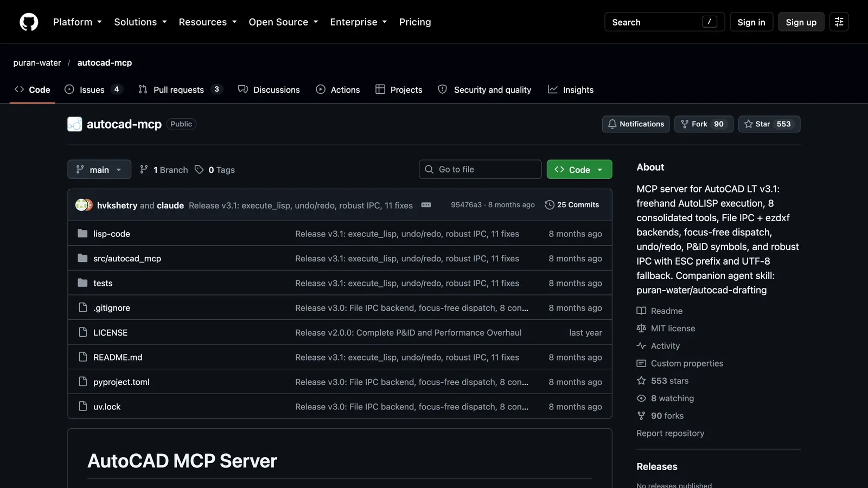Expand the Enterprise menu
Image resolution: width=868 pixels, height=488 pixels.
(358, 22)
